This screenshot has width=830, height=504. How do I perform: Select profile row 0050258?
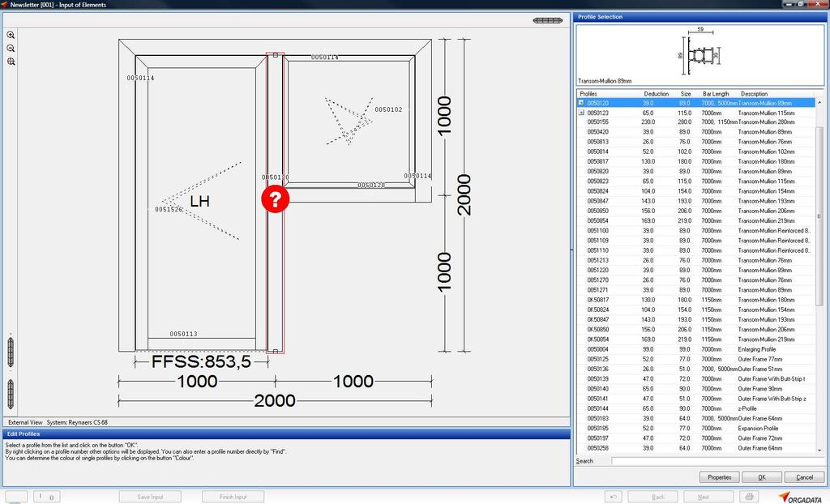tap(696, 448)
